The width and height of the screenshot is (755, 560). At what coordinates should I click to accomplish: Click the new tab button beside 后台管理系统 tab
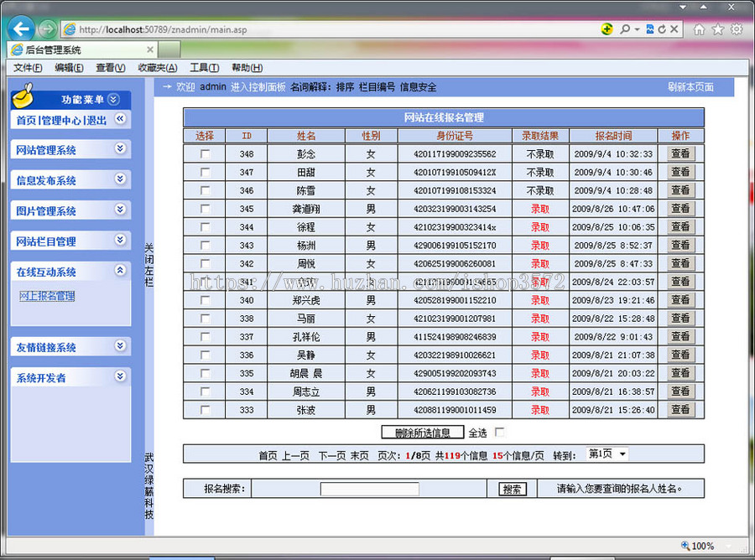tap(169, 49)
